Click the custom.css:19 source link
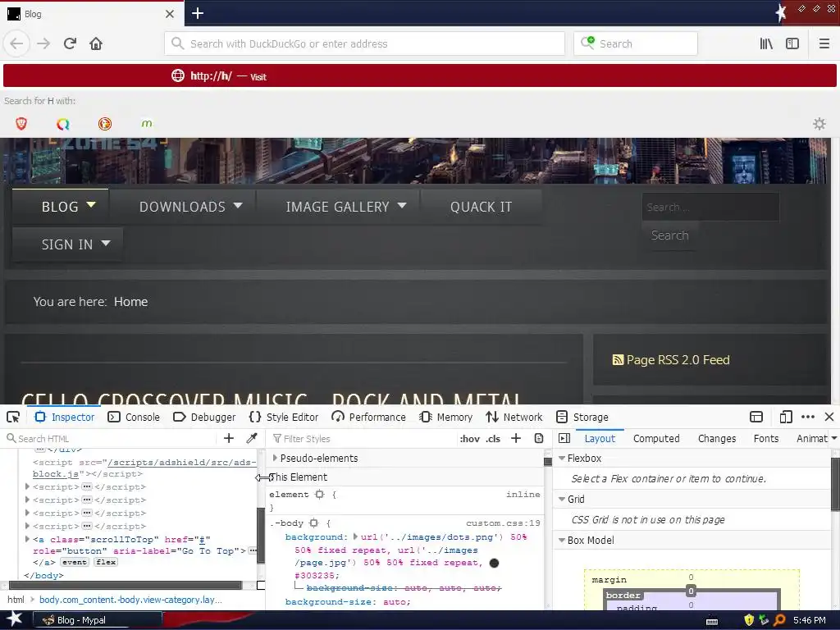 (x=503, y=523)
